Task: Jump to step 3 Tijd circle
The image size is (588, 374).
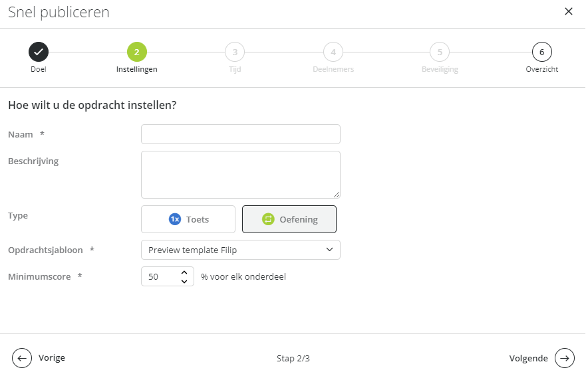Action: (x=235, y=52)
